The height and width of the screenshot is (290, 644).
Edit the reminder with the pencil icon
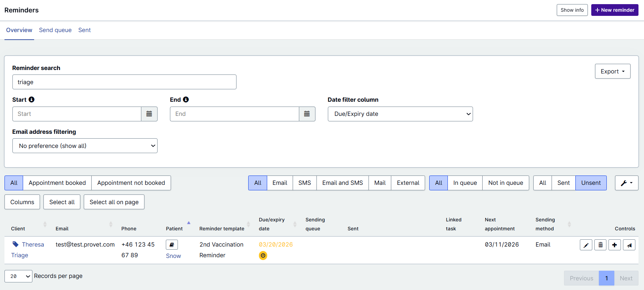click(586, 245)
